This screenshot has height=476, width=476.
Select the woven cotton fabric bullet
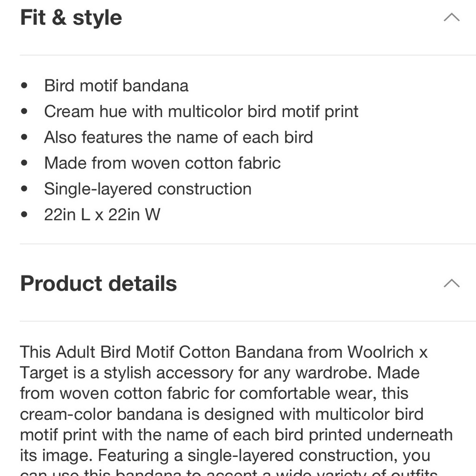(162, 163)
